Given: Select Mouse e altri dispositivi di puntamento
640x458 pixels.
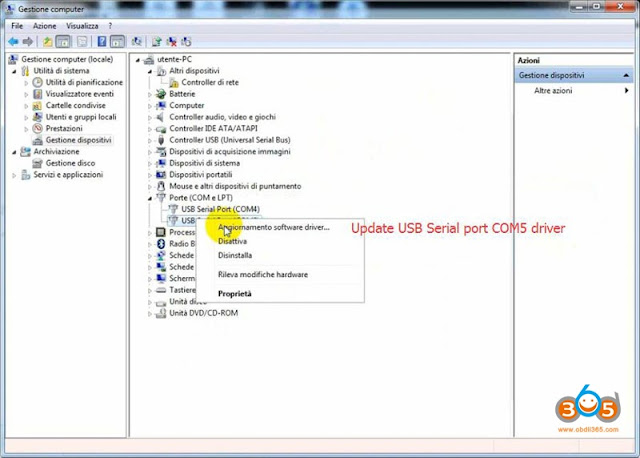Looking at the screenshot, I should pos(235,186).
